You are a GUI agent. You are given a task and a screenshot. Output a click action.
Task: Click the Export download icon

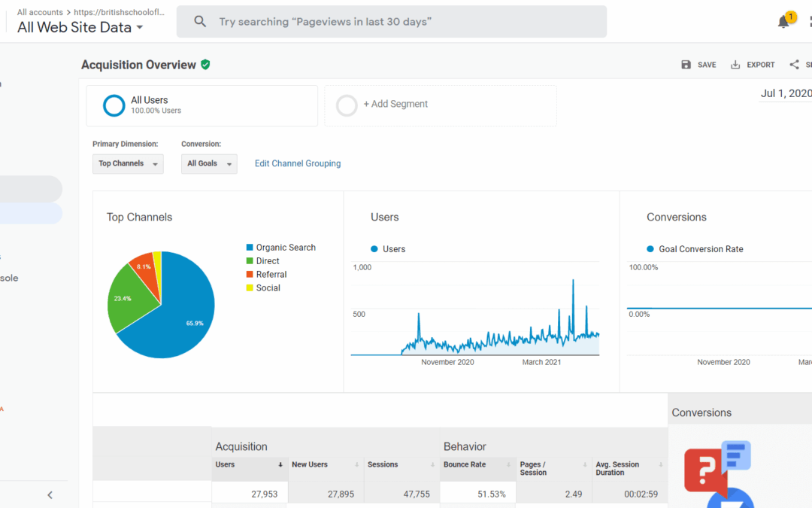(735, 65)
